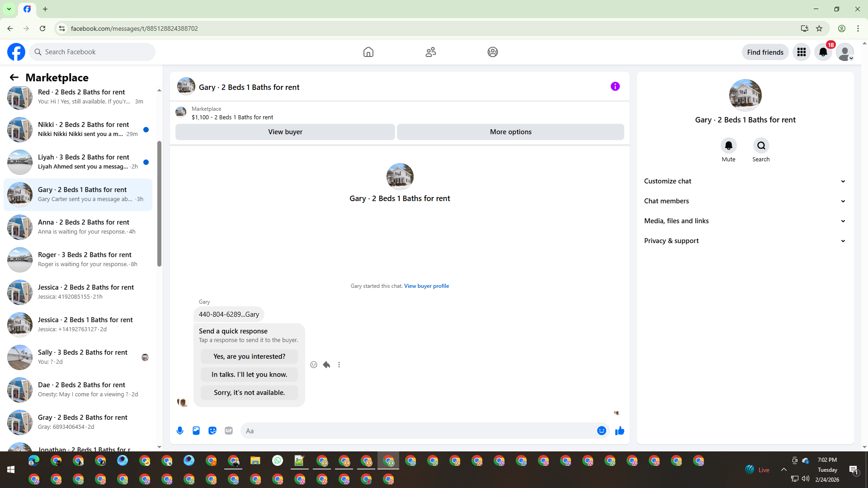The width and height of the screenshot is (868, 488).
Task: Open the Friends tab in top navigation
Action: [x=430, y=52]
